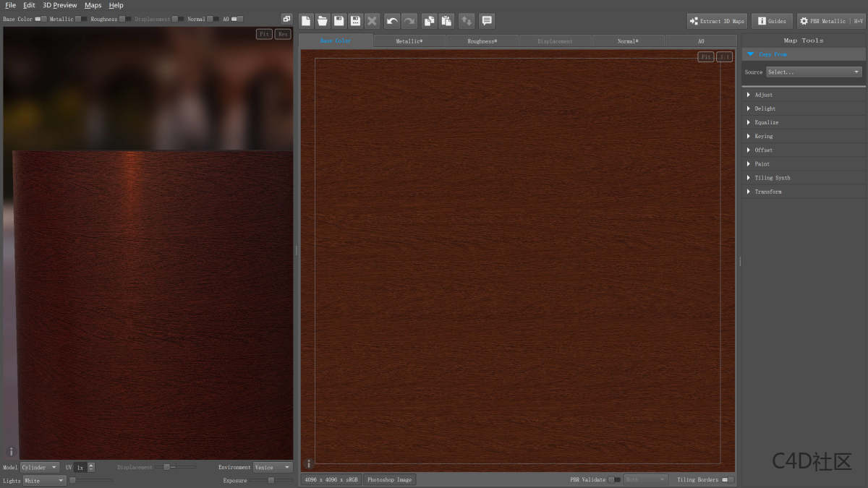The height and width of the screenshot is (488, 868).
Task: Click the Paste map icon
Action: pyautogui.click(x=446, y=21)
